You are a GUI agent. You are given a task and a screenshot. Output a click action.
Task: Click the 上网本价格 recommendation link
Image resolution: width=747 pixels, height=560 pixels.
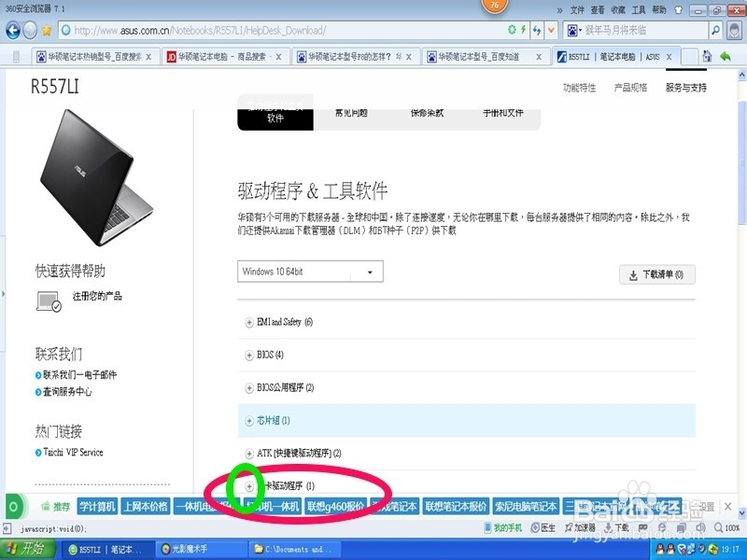click(146, 506)
